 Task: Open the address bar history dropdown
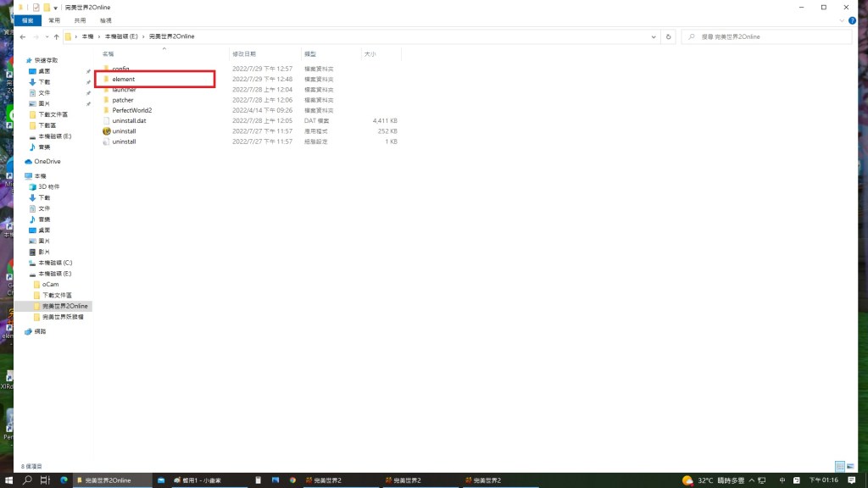[x=654, y=37]
